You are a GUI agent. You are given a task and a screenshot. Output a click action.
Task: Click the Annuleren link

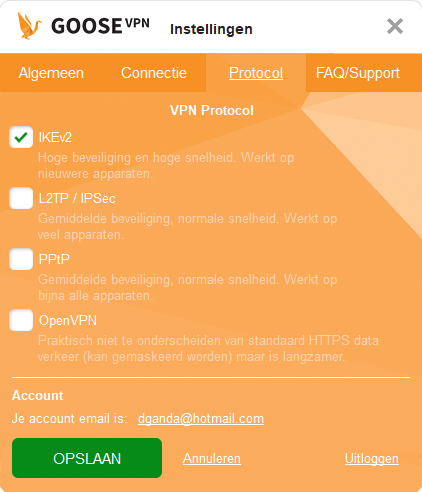(212, 459)
